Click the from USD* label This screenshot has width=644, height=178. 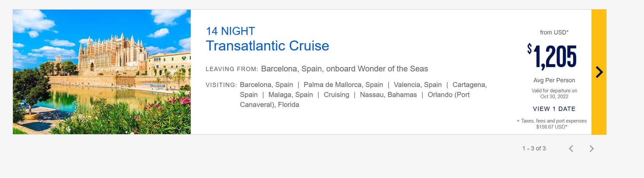[554, 33]
